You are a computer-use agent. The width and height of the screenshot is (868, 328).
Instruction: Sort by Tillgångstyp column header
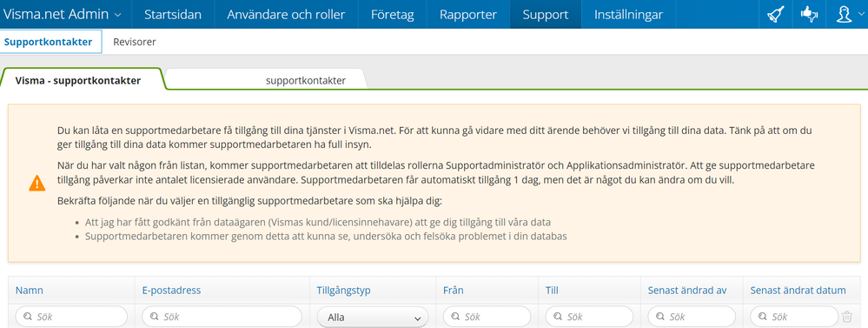coord(343,291)
